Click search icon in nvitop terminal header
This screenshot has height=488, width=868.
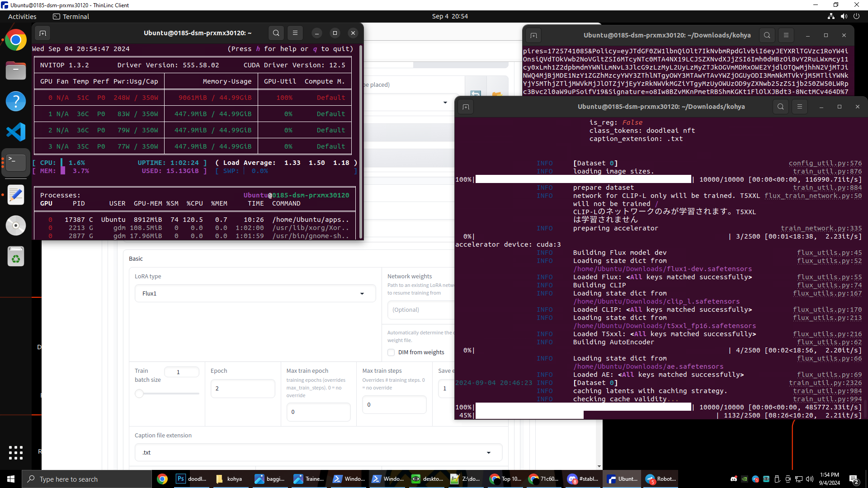point(276,33)
